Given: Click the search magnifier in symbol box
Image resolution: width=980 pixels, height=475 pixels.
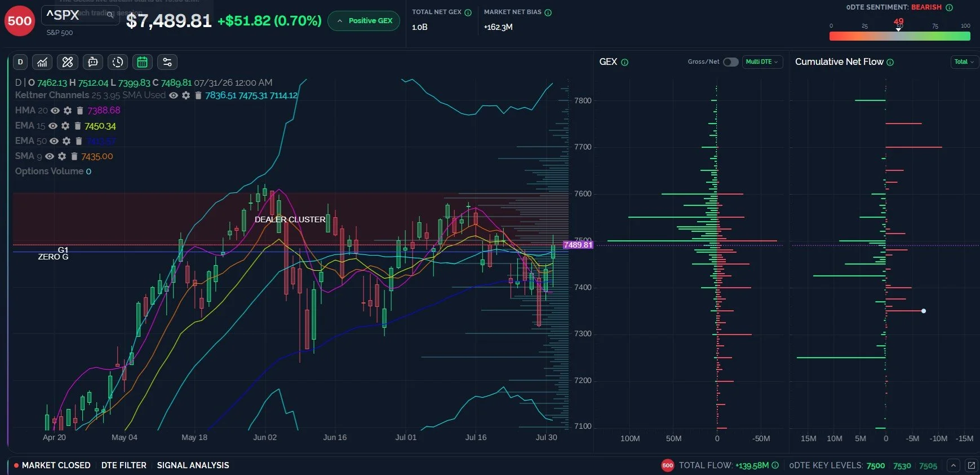Looking at the screenshot, I should tap(110, 15).
